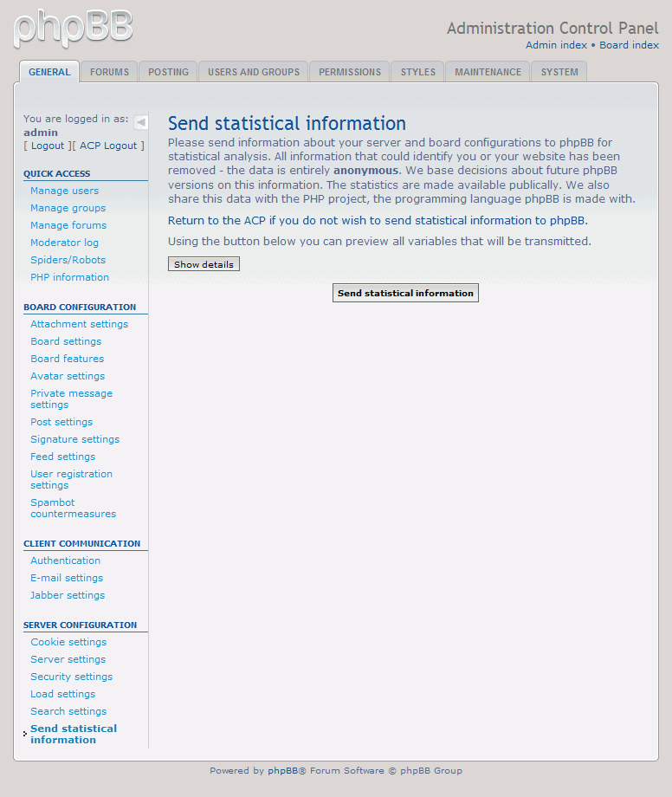The height and width of the screenshot is (797, 672).
Task: Click the Client Communication heading
Action: pyautogui.click(x=81, y=543)
